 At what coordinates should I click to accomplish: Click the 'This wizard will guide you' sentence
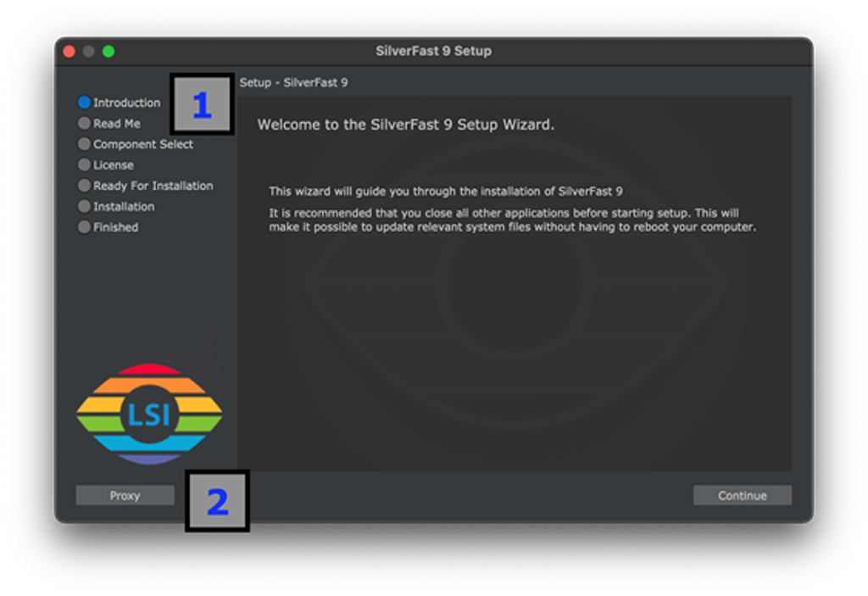tap(445, 192)
